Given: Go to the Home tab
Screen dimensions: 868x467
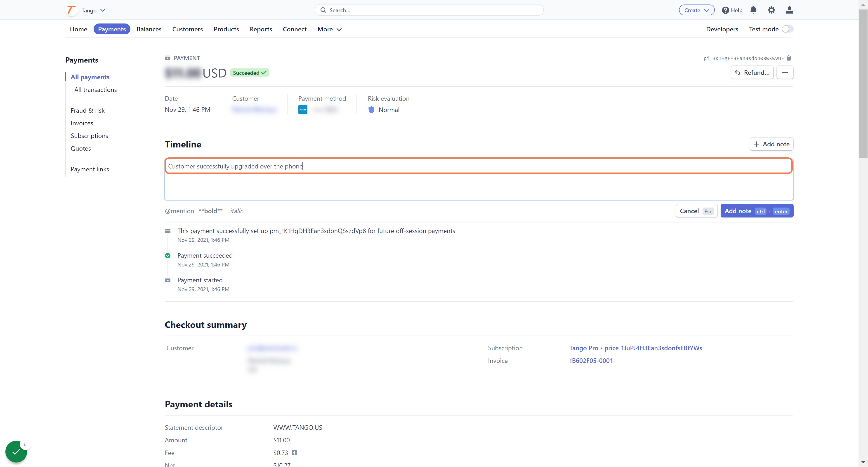Looking at the screenshot, I should (78, 29).
